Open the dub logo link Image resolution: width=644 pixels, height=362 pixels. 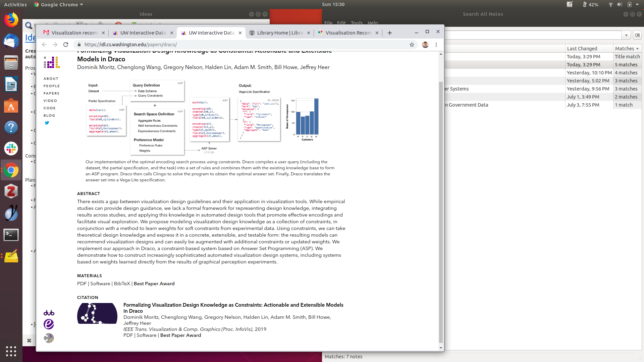coord(49,313)
